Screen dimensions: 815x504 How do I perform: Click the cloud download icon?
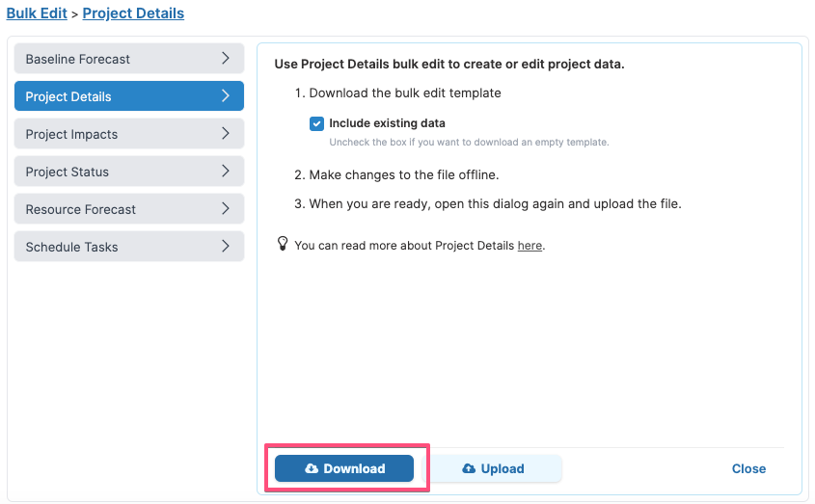click(x=311, y=468)
